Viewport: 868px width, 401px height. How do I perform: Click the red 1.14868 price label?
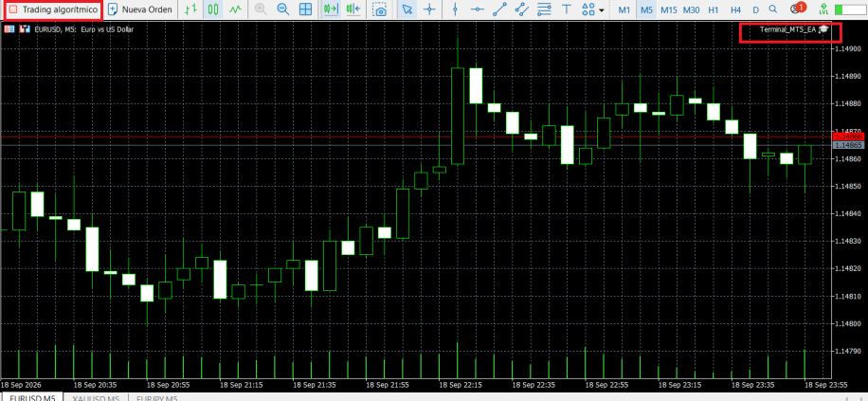pos(848,137)
